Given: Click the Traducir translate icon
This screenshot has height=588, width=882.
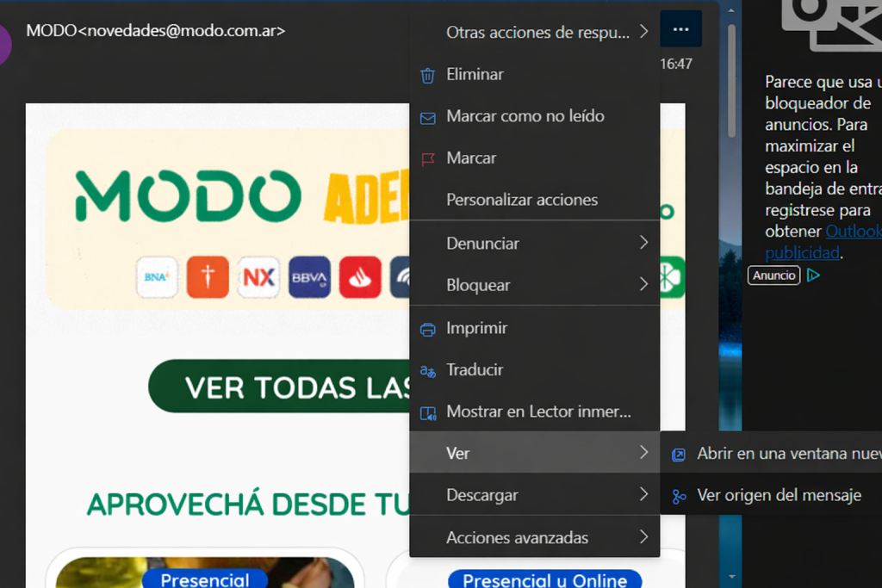Looking at the screenshot, I should tap(427, 370).
